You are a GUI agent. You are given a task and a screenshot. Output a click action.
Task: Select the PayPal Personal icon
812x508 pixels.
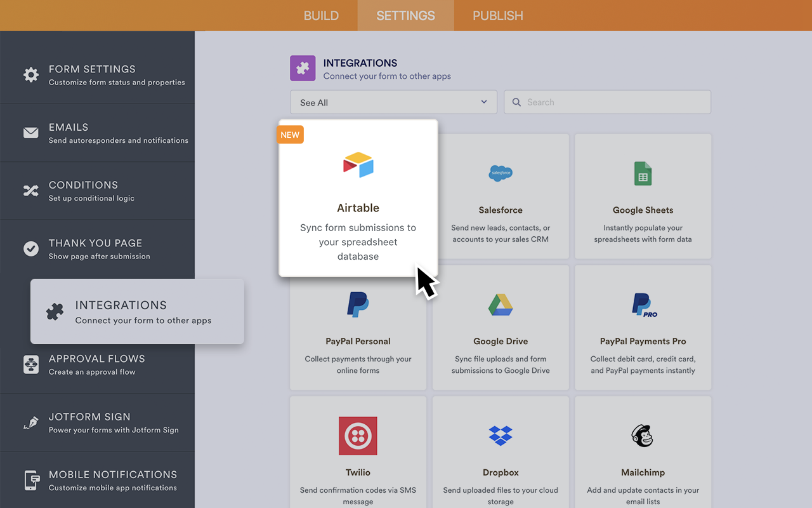358,304
